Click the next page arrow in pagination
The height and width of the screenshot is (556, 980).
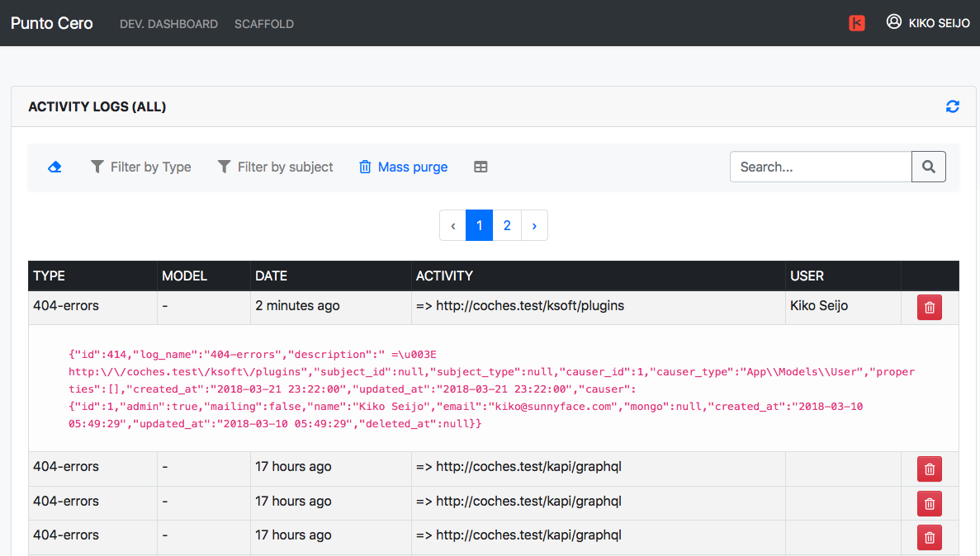click(534, 225)
